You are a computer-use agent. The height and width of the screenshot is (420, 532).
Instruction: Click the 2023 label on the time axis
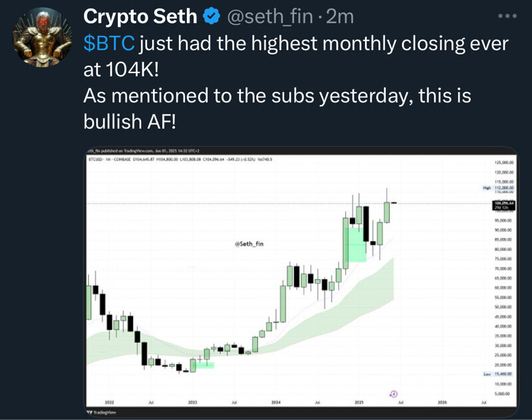tap(193, 403)
